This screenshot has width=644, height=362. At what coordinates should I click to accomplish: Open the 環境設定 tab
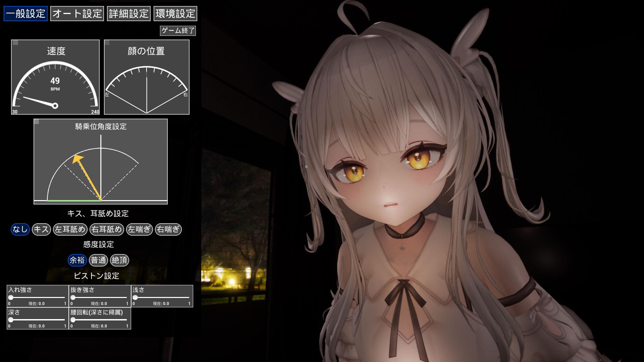click(x=175, y=13)
